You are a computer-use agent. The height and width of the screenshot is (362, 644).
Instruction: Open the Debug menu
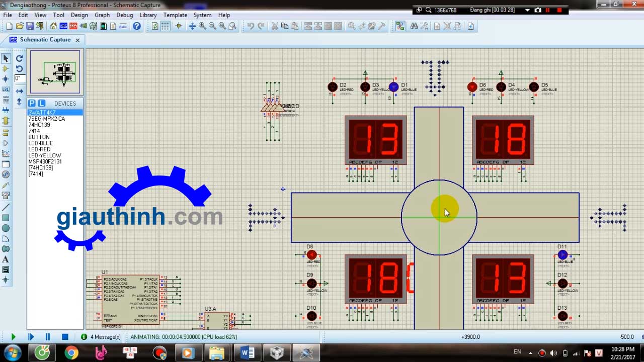(125, 15)
